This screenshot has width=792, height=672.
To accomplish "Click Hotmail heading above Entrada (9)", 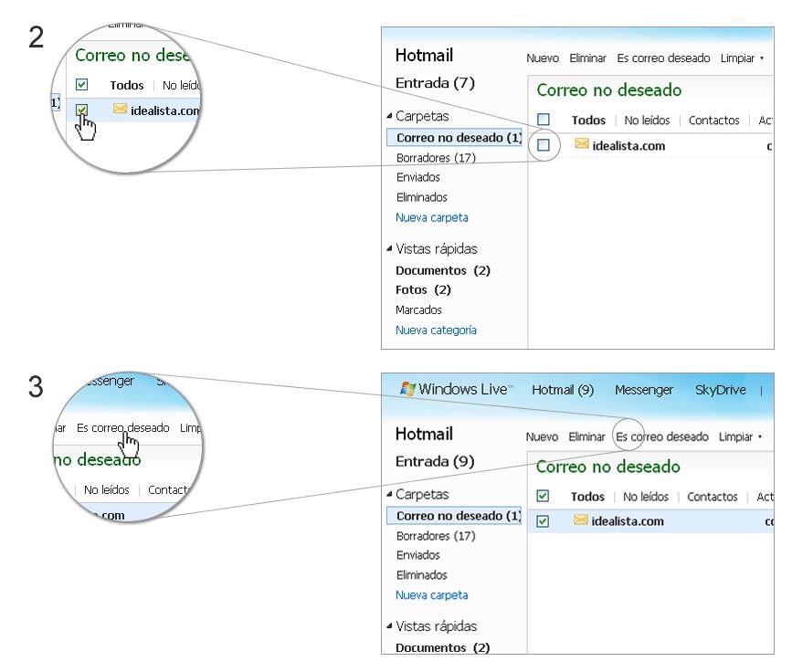I will pyautogui.click(x=424, y=434).
